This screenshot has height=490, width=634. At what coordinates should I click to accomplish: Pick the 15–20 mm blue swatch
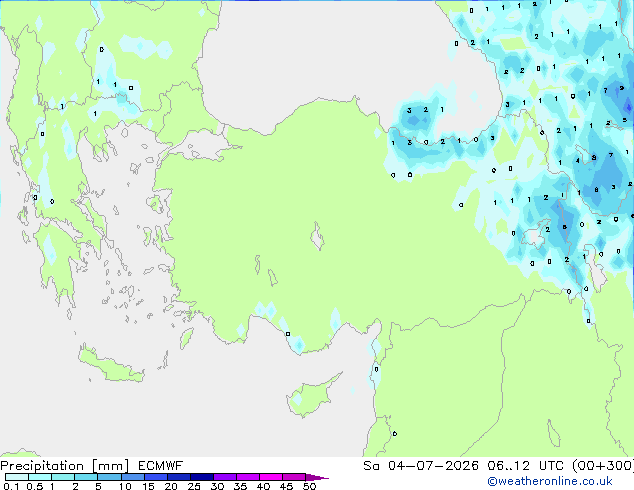(156, 477)
